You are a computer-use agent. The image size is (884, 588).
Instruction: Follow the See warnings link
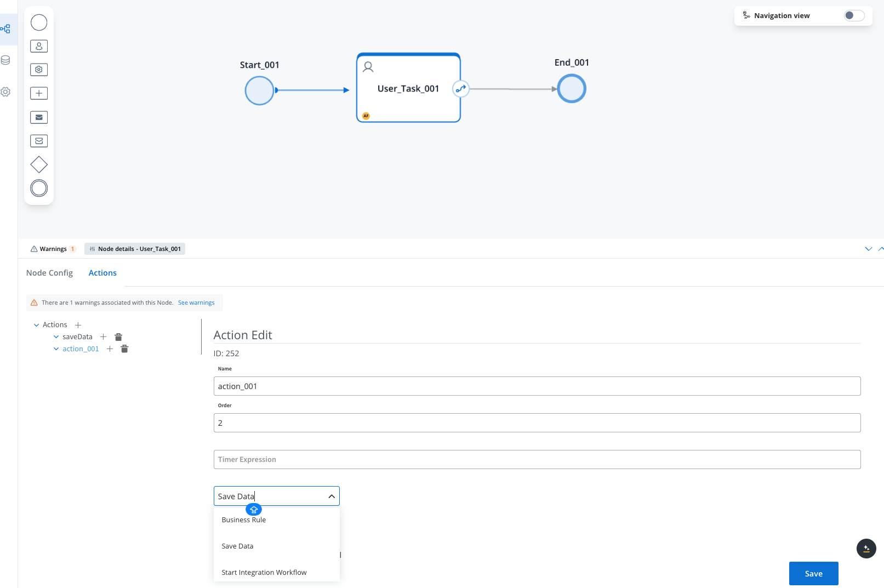click(196, 302)
